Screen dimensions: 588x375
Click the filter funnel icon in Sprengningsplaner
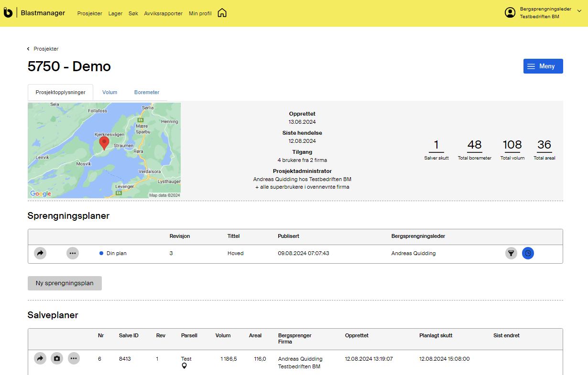(512, 253)
